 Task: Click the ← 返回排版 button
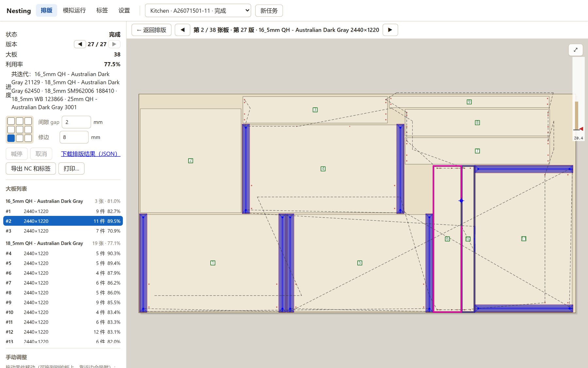coord(152,30)
